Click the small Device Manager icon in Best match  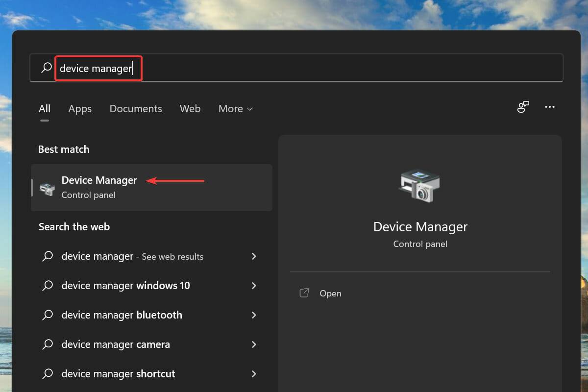(47, 188)
